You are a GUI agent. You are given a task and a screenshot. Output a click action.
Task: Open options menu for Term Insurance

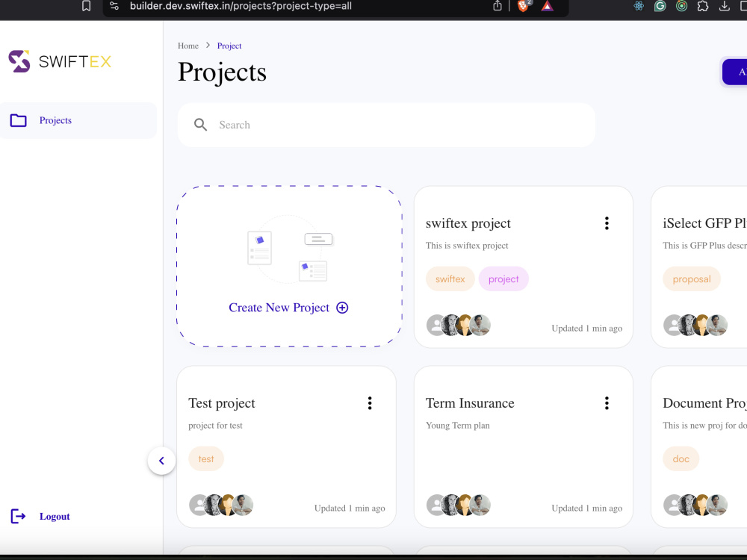(607, 403)
